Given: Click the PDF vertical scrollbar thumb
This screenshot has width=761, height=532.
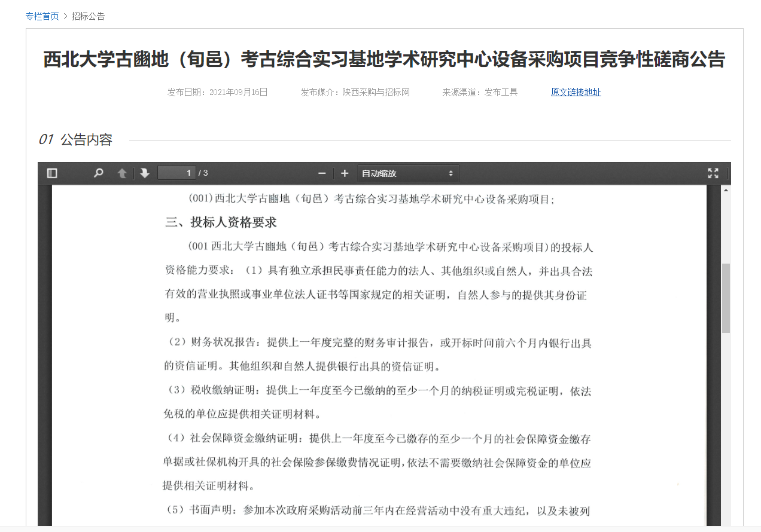Looking at the screenshot, I should 726,298.
